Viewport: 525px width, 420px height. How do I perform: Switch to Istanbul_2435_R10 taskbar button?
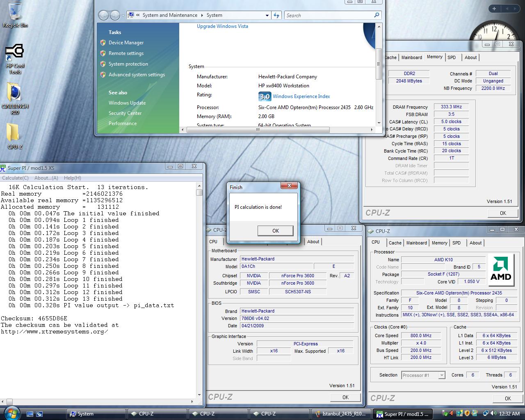coord(341,414)
